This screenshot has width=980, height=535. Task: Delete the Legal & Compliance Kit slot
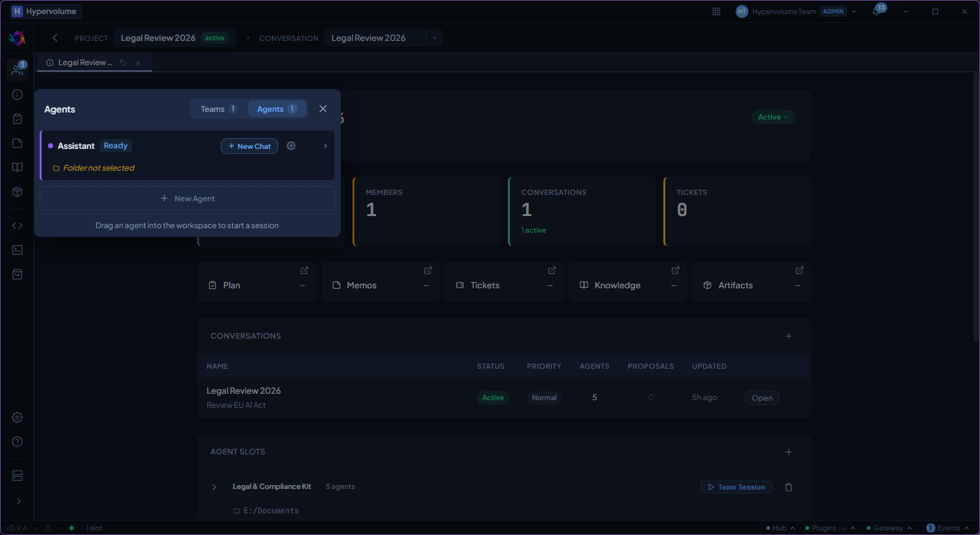[x=789, y=487]
